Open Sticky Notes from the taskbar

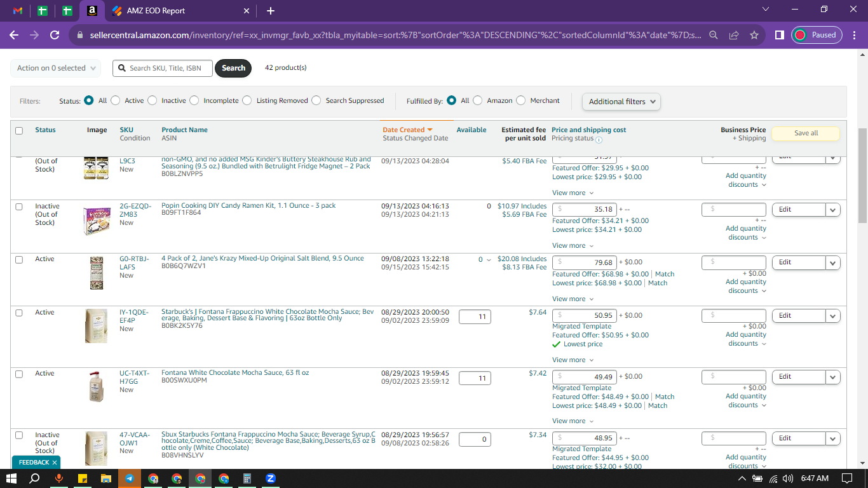coord(83,478)
